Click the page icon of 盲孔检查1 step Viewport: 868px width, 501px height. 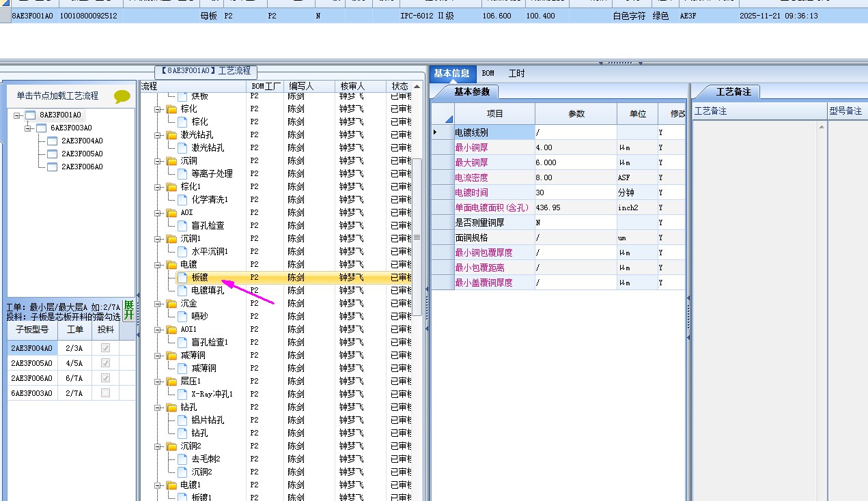pos(182,343)
